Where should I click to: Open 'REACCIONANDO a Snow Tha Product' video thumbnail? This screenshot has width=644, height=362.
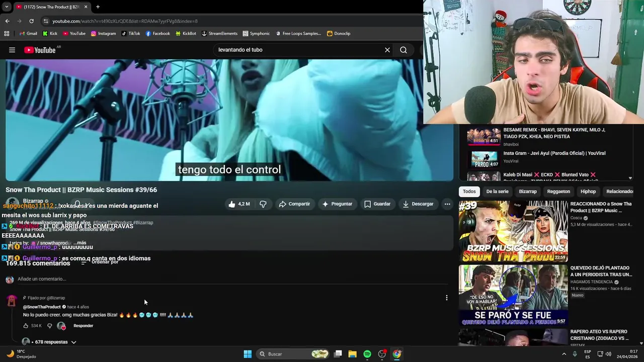513,231
